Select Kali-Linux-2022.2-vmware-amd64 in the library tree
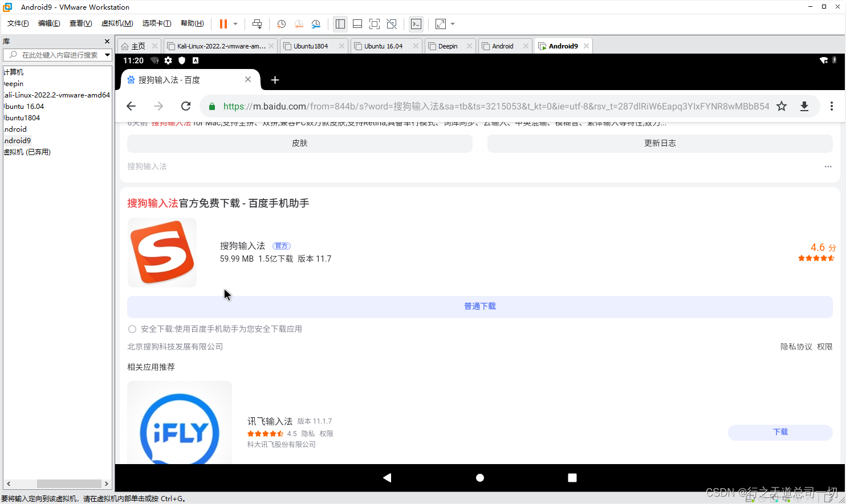The height and width of the screenshot is (504, 846). 56,95
